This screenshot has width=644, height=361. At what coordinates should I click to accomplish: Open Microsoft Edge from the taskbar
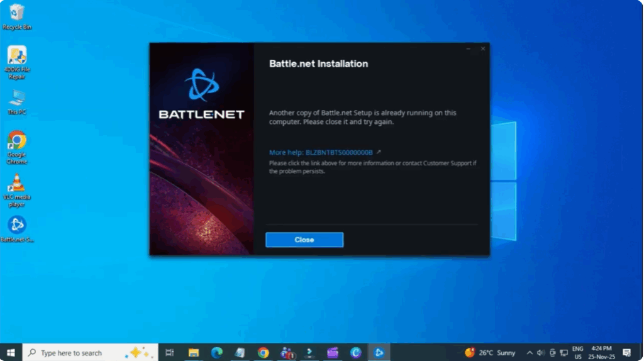pyautogui.click(x=217, y=353)
